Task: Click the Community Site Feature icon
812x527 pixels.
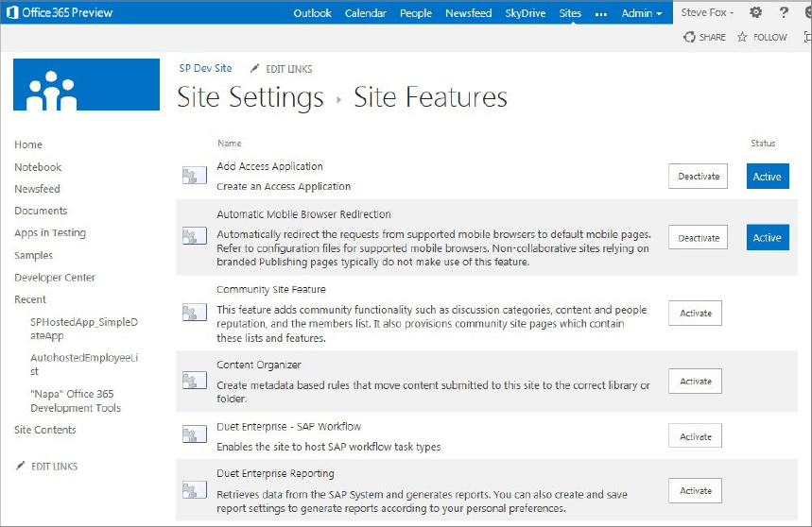Action: pyautogui.click(x=194, y=313)
